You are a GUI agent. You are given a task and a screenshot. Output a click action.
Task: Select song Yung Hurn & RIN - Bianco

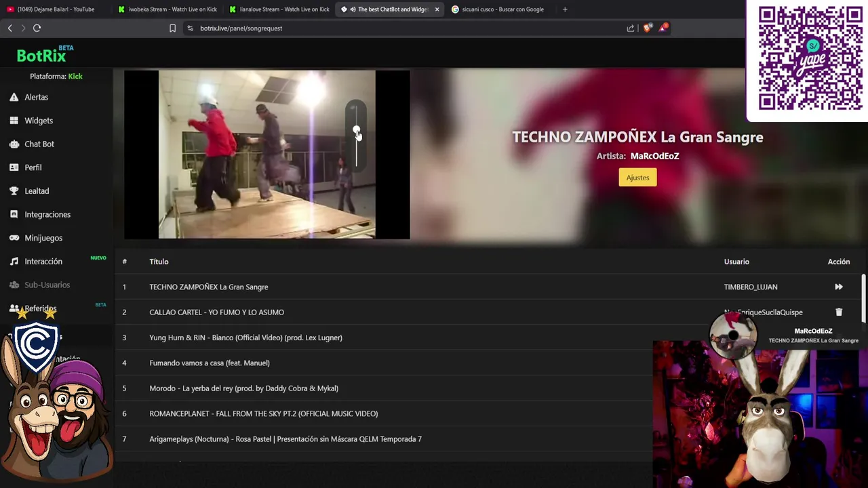click(245, 338)
